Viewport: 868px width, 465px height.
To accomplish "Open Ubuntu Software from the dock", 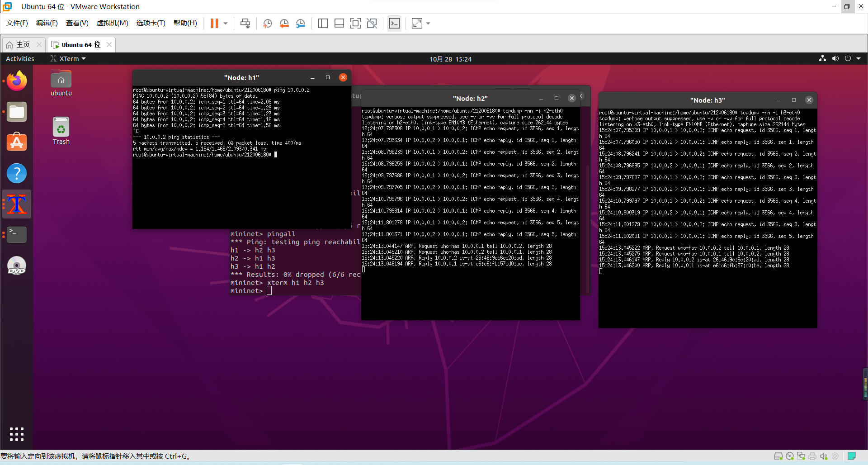I will click(x=17, y=142).
